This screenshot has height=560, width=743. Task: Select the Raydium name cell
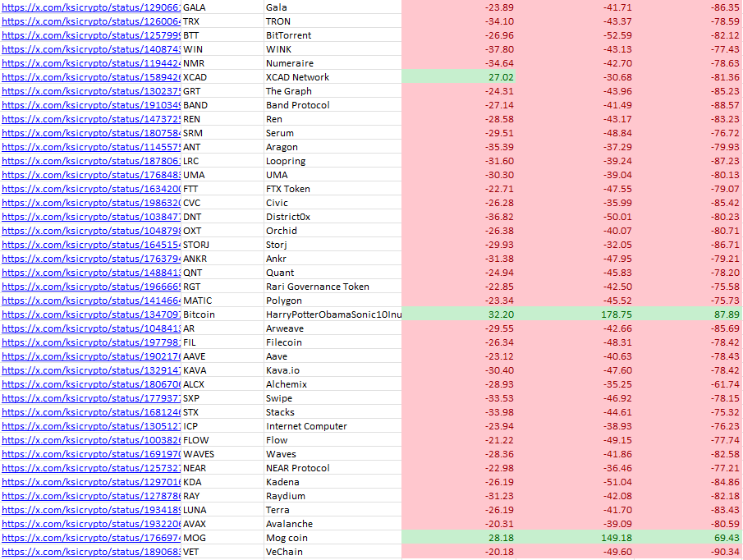tap(333, 496)
